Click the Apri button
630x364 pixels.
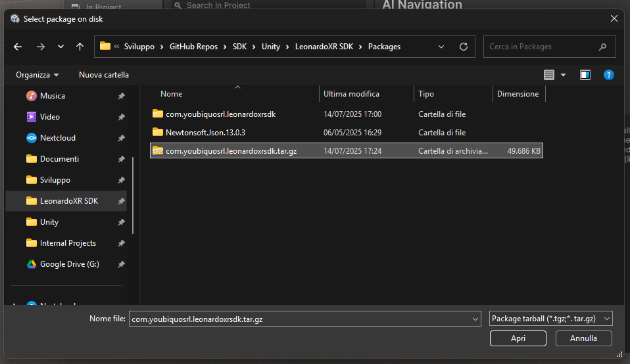[518, 338]
